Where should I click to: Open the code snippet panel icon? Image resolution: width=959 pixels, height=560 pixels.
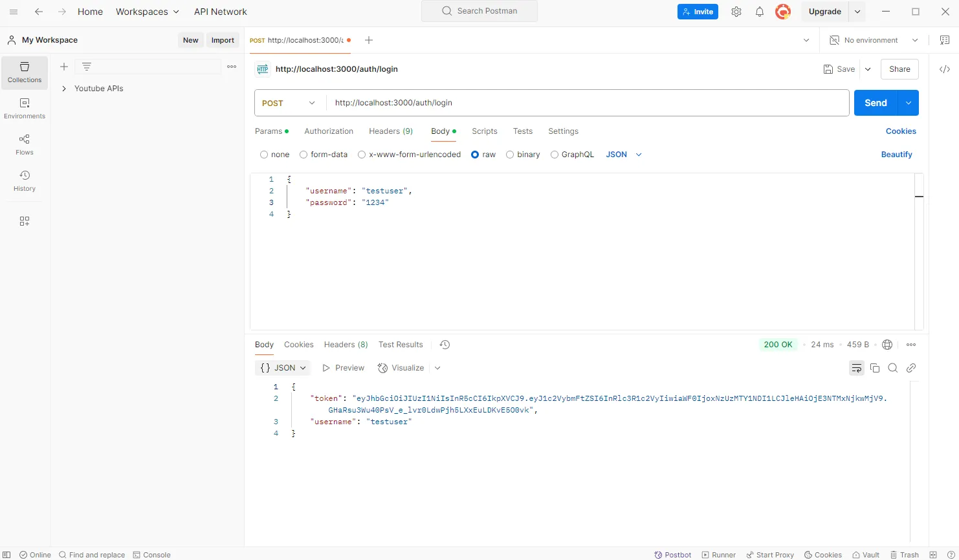click(945, 69)
